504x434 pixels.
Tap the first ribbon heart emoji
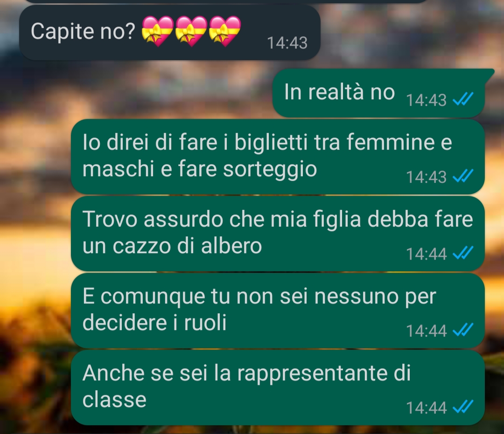coord(158,31)
